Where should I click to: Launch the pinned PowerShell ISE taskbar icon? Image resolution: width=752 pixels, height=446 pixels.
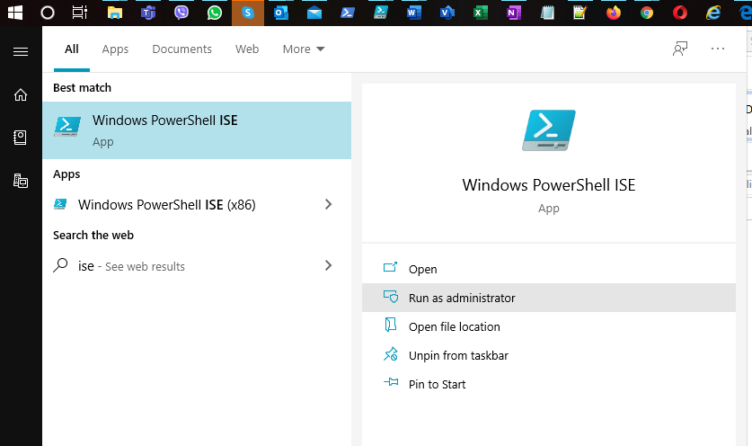click(x=381, y=12)
